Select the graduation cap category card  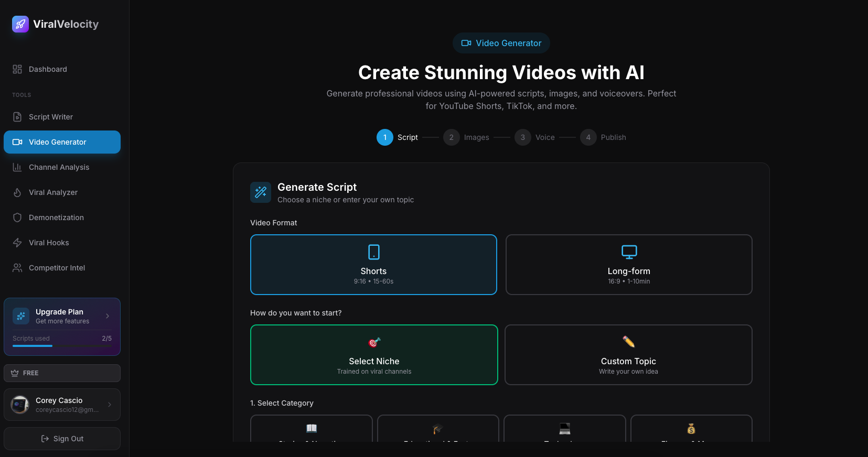[438, 428]
